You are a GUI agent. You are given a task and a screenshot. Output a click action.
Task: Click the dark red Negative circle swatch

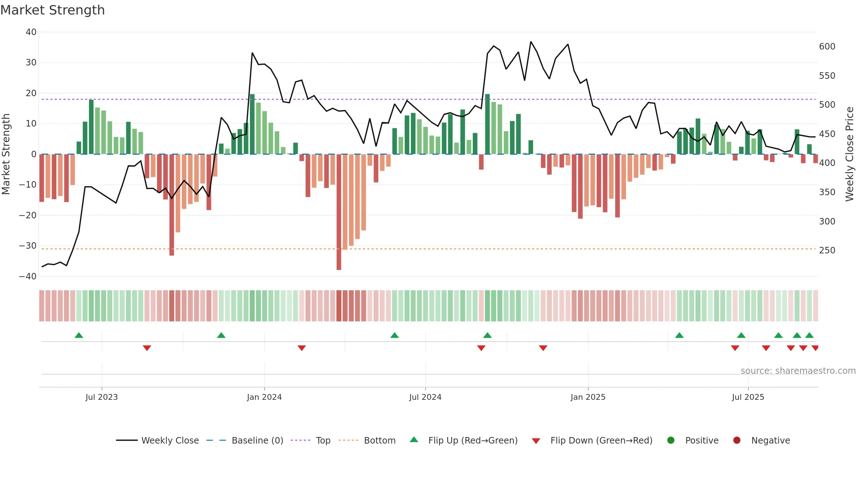pos(737,440)
